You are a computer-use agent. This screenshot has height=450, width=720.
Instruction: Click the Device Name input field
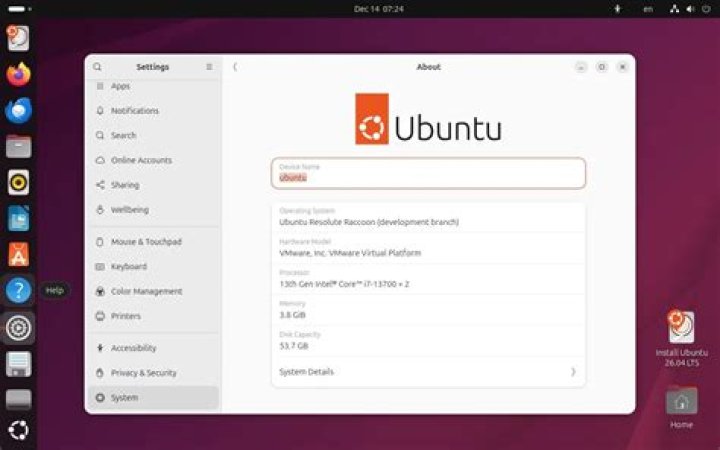(x=428, y=173)
